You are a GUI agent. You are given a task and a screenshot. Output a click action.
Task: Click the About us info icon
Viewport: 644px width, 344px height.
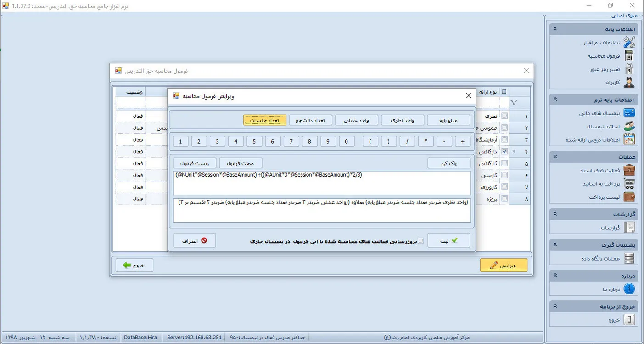tap(629, 289)
